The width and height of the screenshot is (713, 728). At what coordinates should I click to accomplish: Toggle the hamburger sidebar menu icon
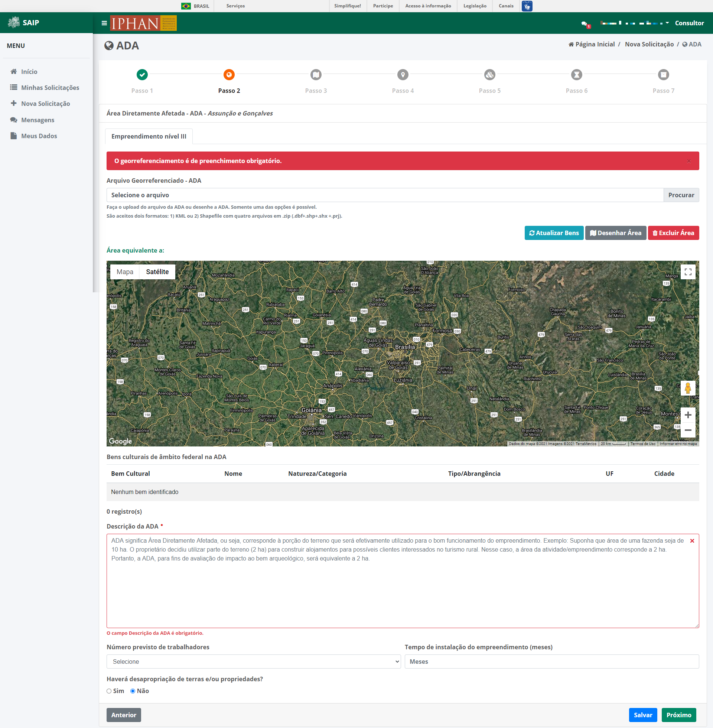(x=104, y=23)
